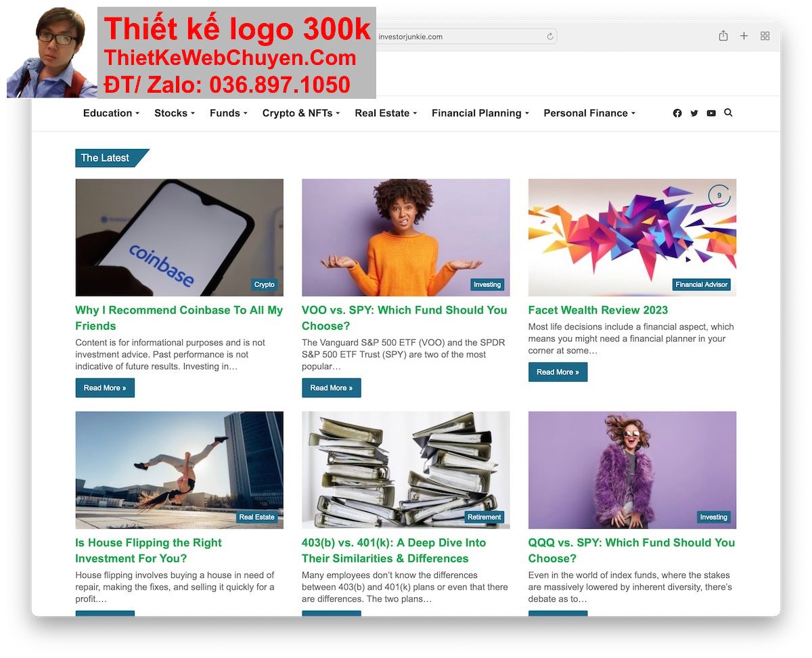Open the YouTube social icon
The image size is (812, 658).
tap(711, 113)
